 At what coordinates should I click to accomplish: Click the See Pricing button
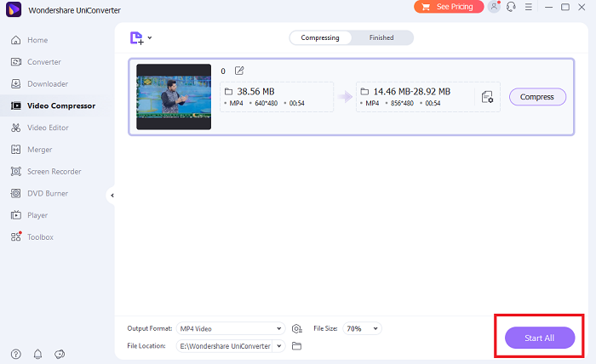[449, 7]
